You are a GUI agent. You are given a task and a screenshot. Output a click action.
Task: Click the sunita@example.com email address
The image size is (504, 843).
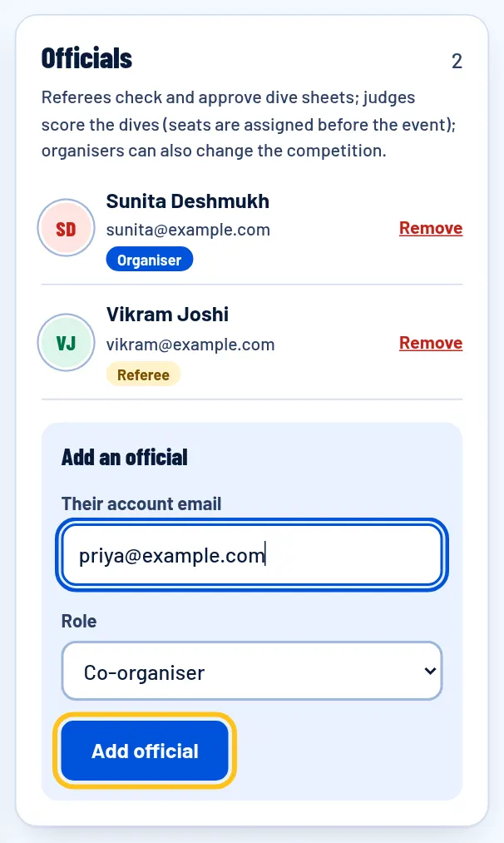[x=188, y=231]
